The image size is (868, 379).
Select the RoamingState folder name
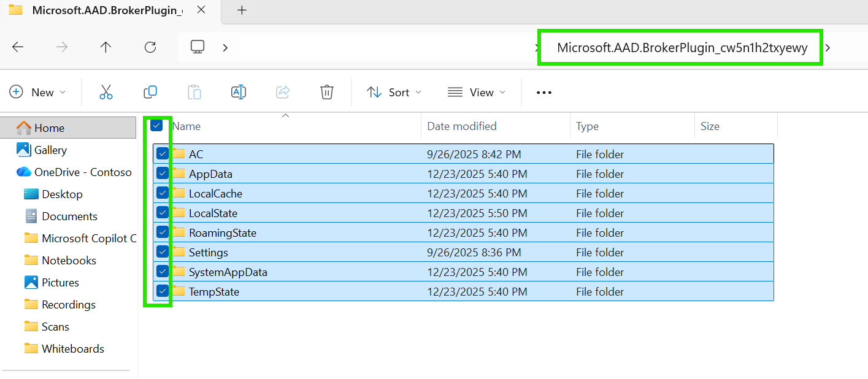click(x=223, y=233)
